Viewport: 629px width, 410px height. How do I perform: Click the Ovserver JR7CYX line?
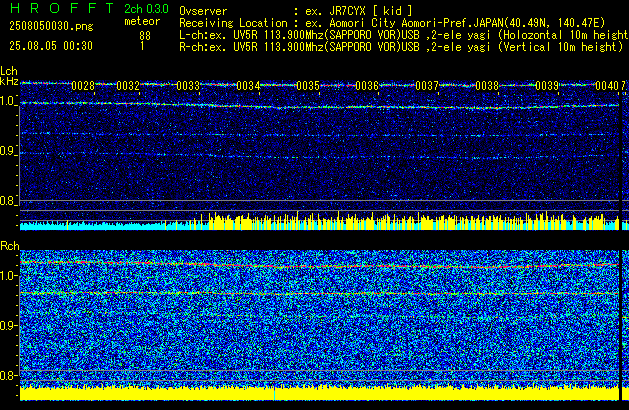point(296,11)
